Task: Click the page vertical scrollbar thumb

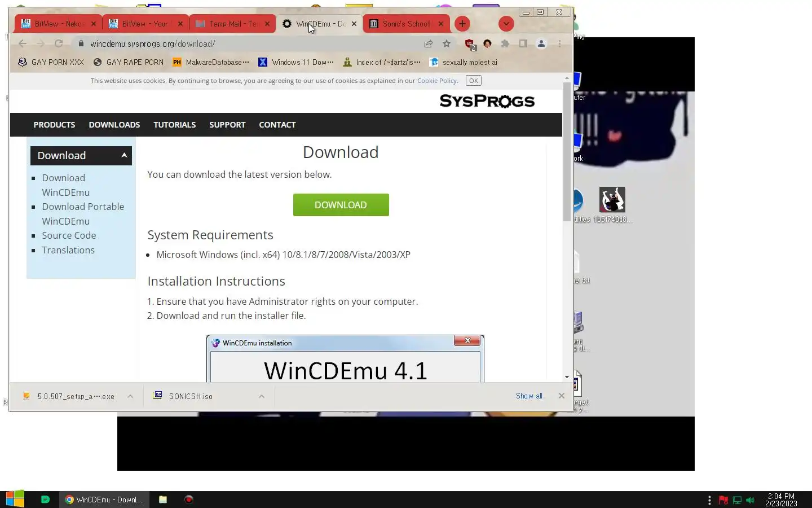Action: coord(567,152)
